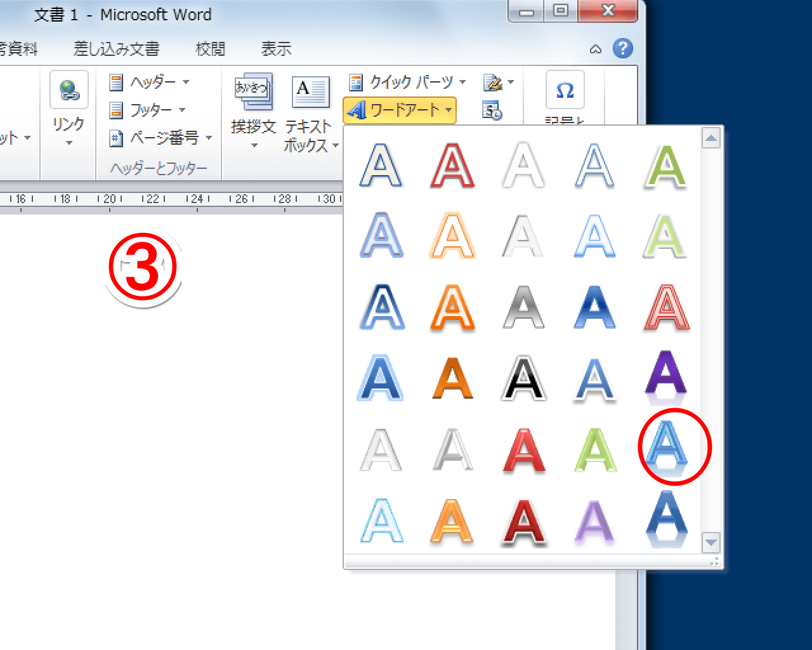Select the pale green WordArt, second row
The image size is (812, 650).
click(665, 236)
